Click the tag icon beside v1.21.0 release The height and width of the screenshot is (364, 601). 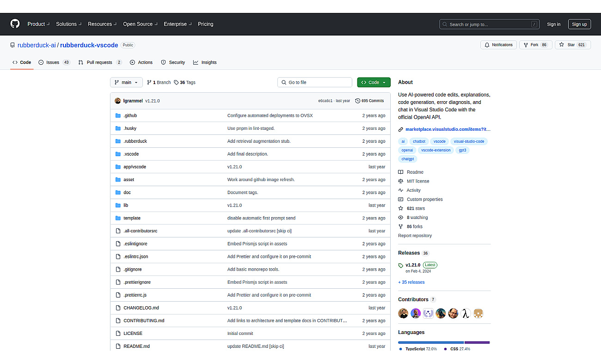point(401,265)
